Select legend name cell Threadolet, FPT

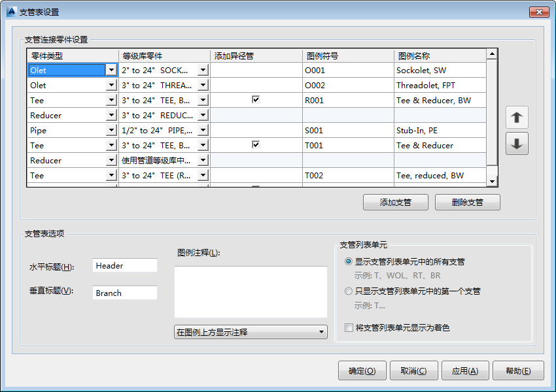440,85
